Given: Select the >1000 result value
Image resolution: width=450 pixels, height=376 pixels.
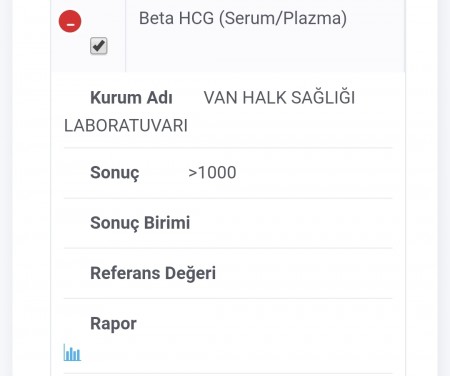Looking at the screenshot, I should coord(212,173).
